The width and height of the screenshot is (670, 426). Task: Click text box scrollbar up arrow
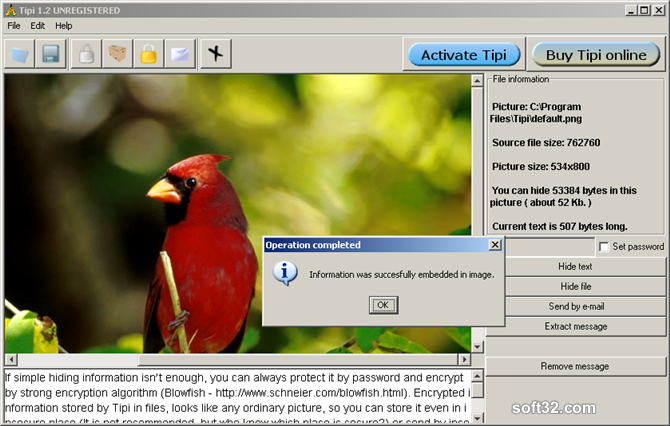point(477,376)
